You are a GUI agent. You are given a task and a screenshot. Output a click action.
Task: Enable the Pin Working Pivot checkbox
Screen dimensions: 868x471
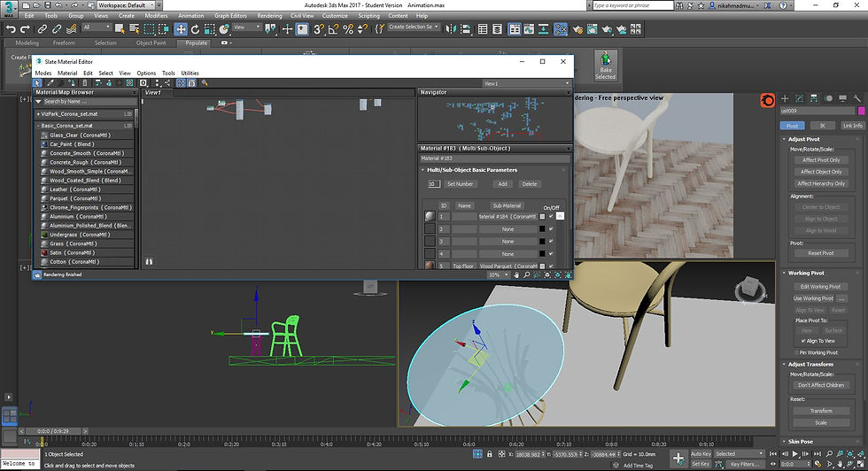pos(796,352)
